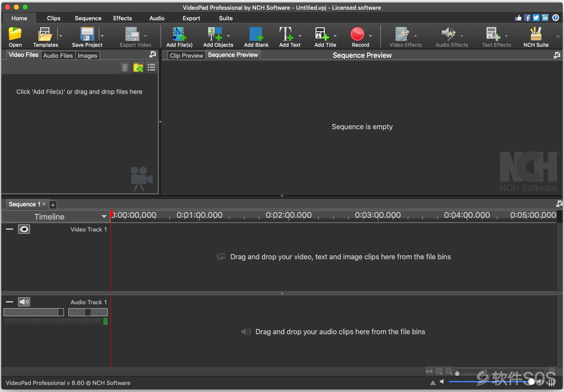Screen dimensions: 564x392
Task: Switch the file bin to list view
Action: pos(151,67)
